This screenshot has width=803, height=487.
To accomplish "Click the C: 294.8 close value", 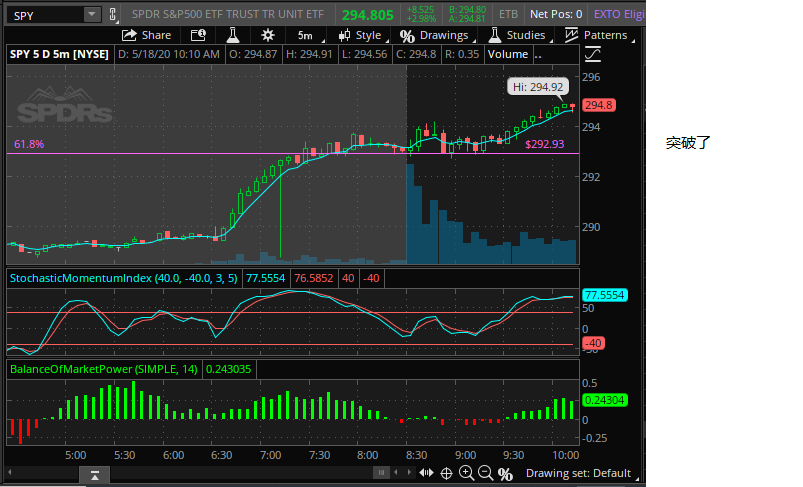I will (415, 54).
